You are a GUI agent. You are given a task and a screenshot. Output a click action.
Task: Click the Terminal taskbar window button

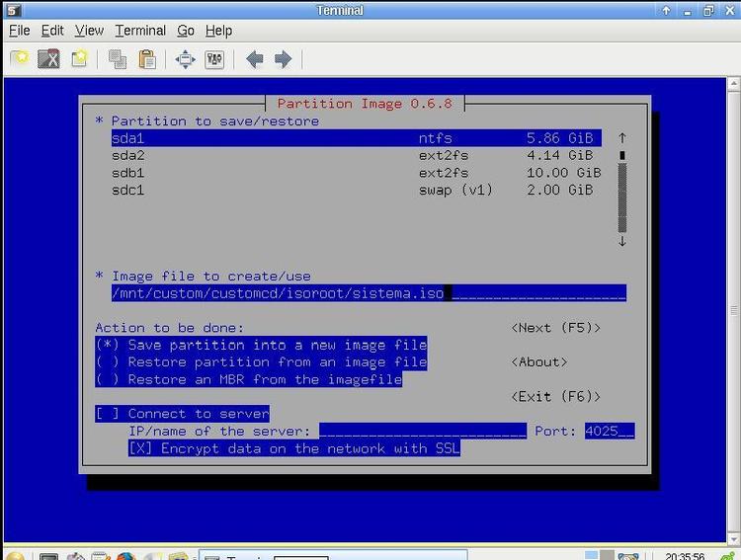(x=333, y=556)
